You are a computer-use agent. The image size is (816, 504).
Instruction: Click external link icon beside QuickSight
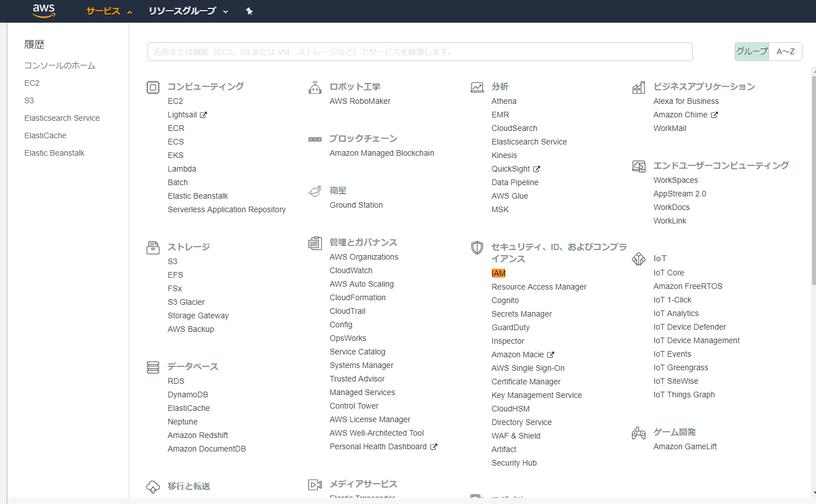536,169
